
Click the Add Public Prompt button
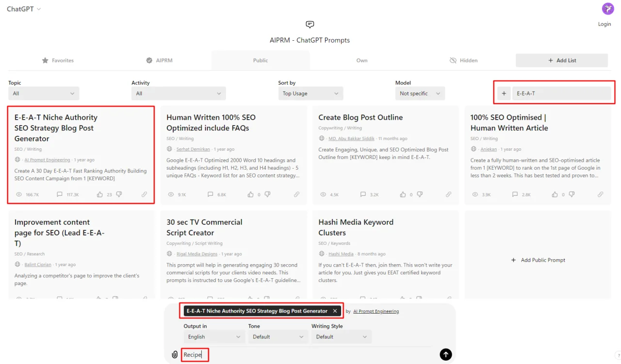click(538, 260)
